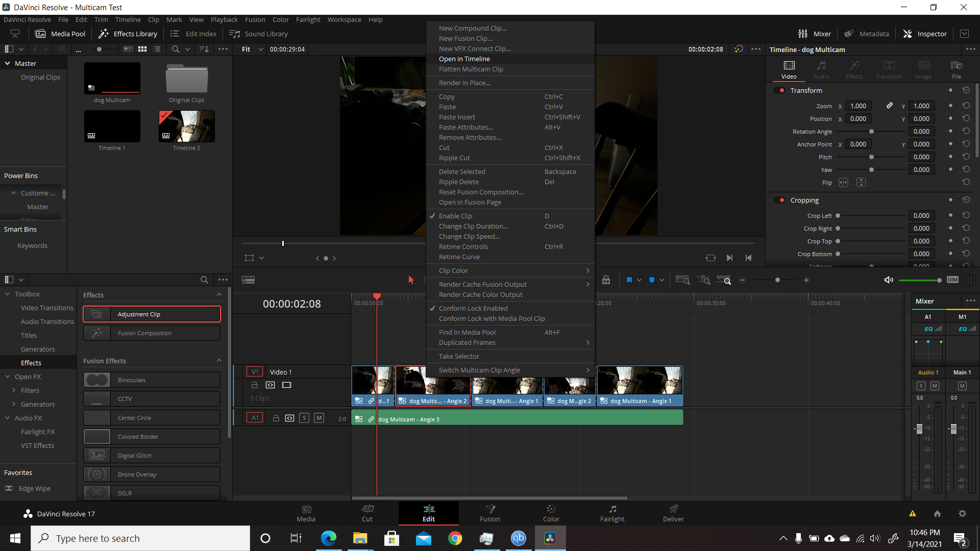Screen dimensions: 980x551
Task: Open the Metadata panel
Action: tap(867, 34)
